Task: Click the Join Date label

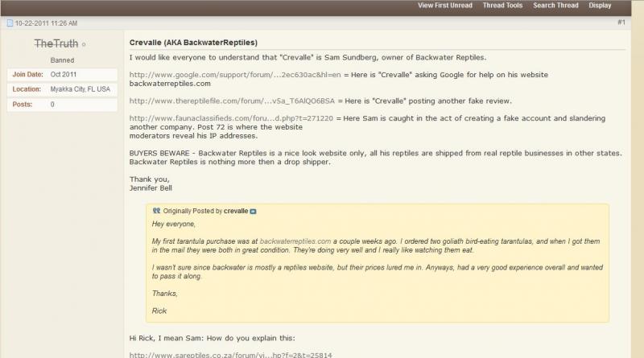Action: click(27, 74)
